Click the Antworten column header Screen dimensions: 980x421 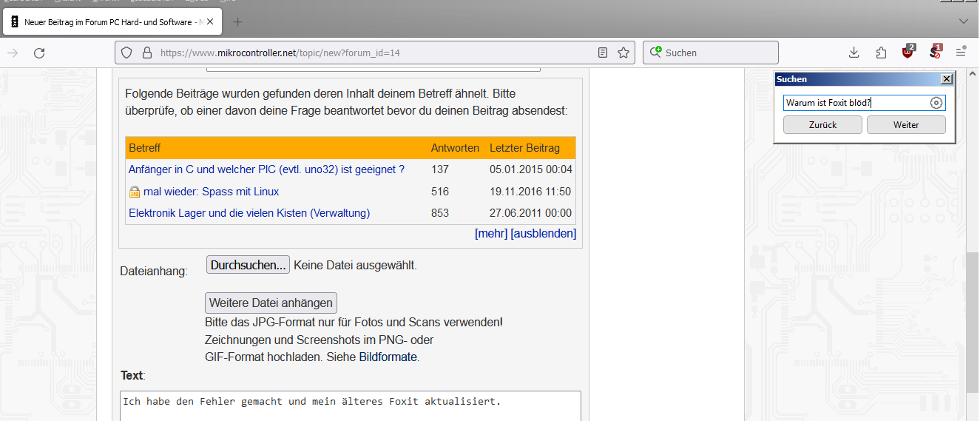click(x=455, y=148)
